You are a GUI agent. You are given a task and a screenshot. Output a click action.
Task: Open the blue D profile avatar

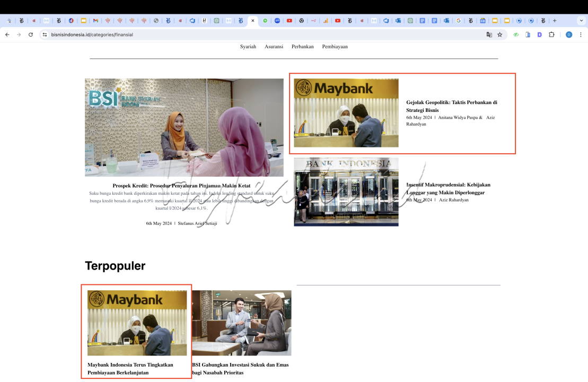coord(569,34)
